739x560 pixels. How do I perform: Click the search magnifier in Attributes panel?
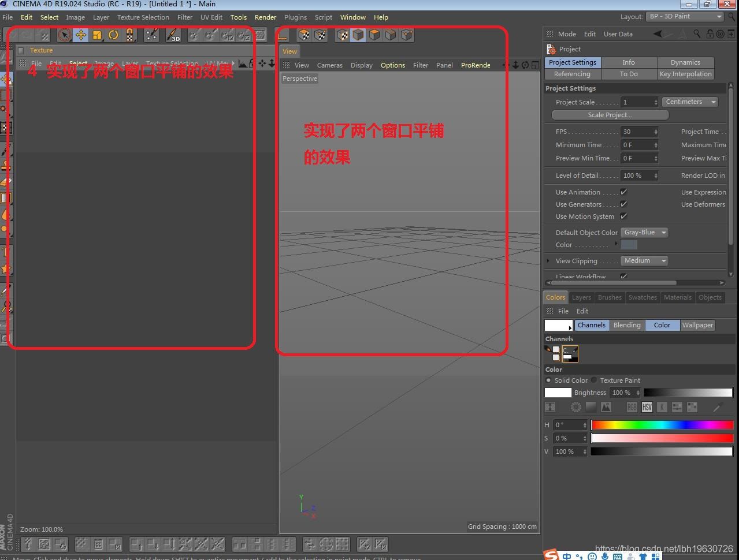coord(697,34)
